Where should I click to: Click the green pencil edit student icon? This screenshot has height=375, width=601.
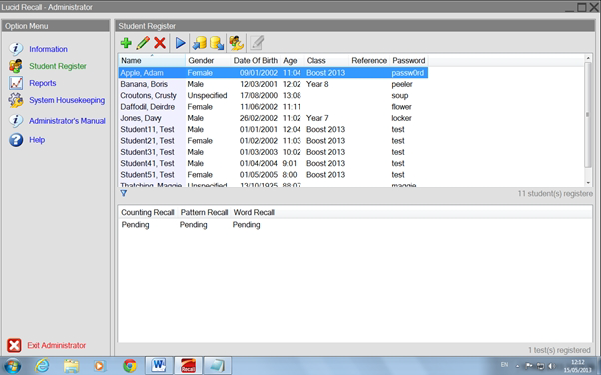point(143,43)
